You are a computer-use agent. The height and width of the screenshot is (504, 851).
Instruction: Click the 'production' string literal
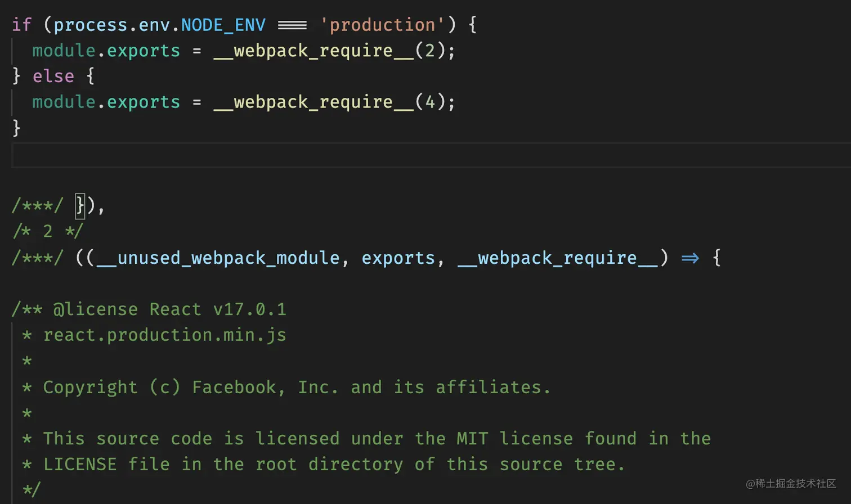click(382, 25)
